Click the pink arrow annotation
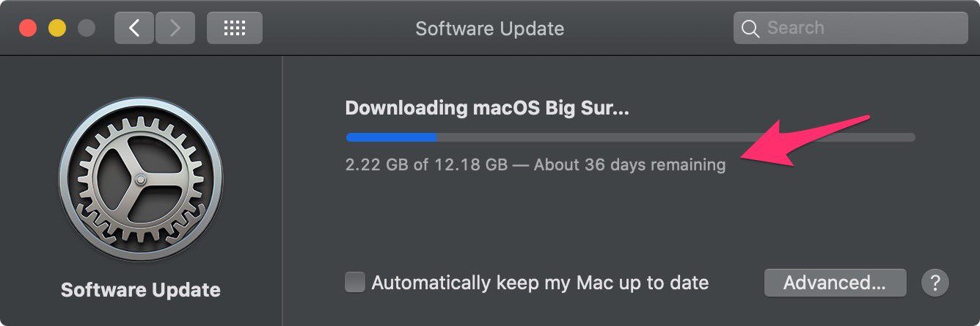This screenshot has width=980, height=326. 807,141
